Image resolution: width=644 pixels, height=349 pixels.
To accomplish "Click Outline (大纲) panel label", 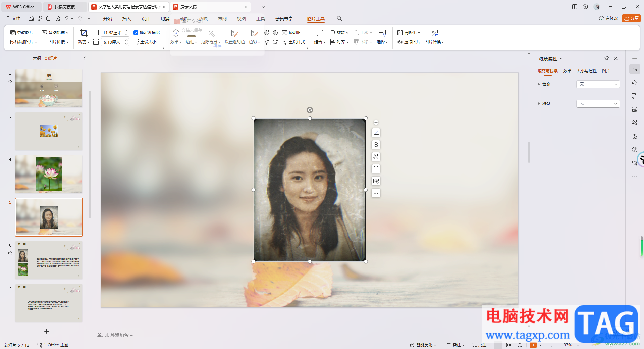I will point(37,58).
